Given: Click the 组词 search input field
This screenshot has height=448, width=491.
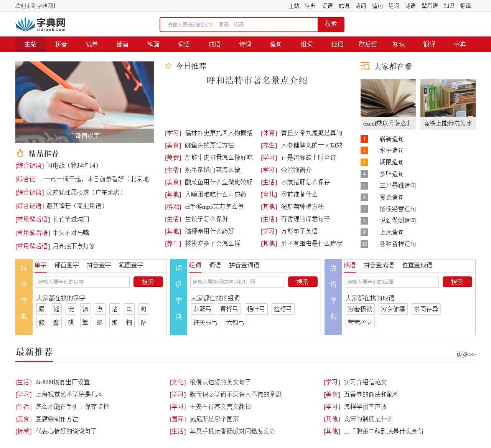Looking at the screenshot, I should coord(237,282).
